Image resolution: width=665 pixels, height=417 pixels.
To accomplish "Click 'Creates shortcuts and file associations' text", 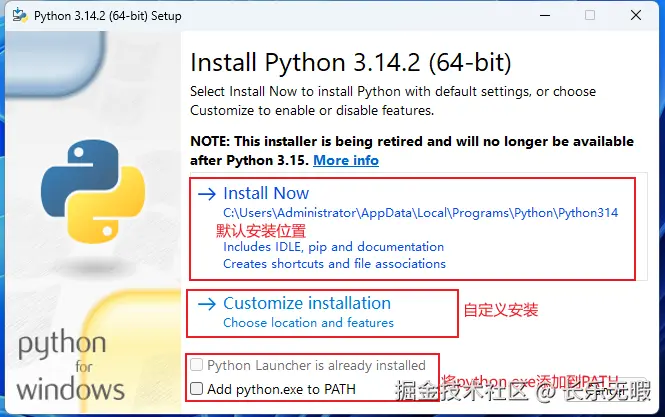I will pos(334,263).
